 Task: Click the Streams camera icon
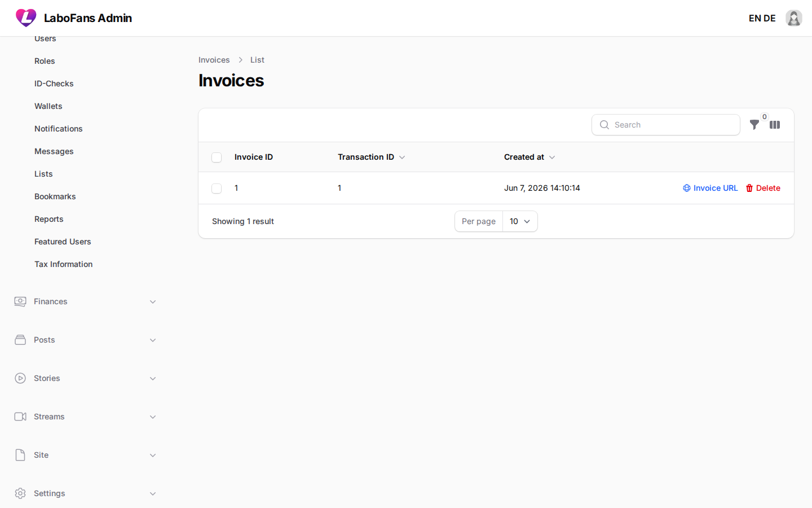[20, 417]
